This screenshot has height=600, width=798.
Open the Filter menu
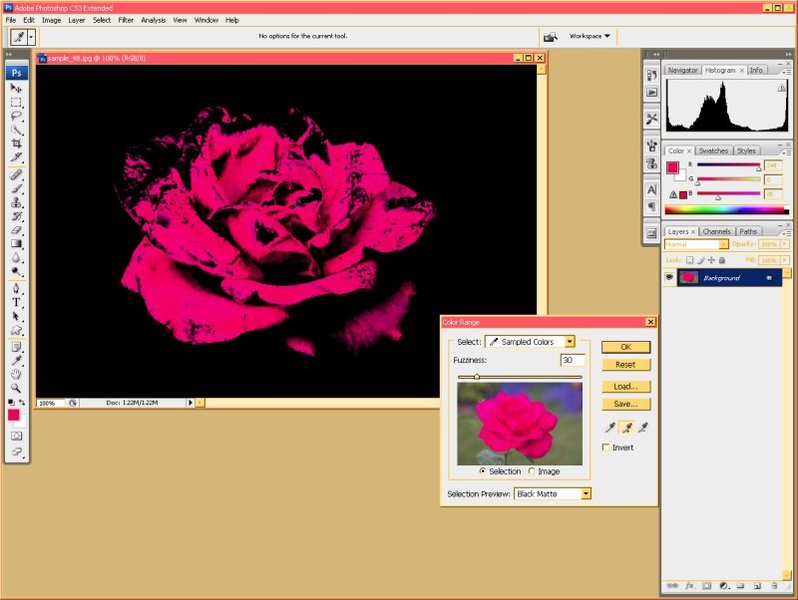point(126,20)
